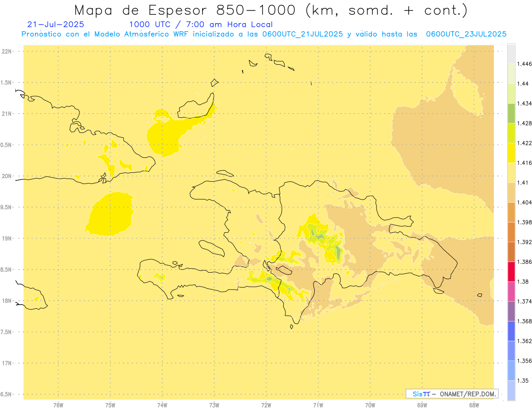The height and width of the screenshot is (411, 532).
Task: Click the "72W" longitude label
Action: coord(266,404)
